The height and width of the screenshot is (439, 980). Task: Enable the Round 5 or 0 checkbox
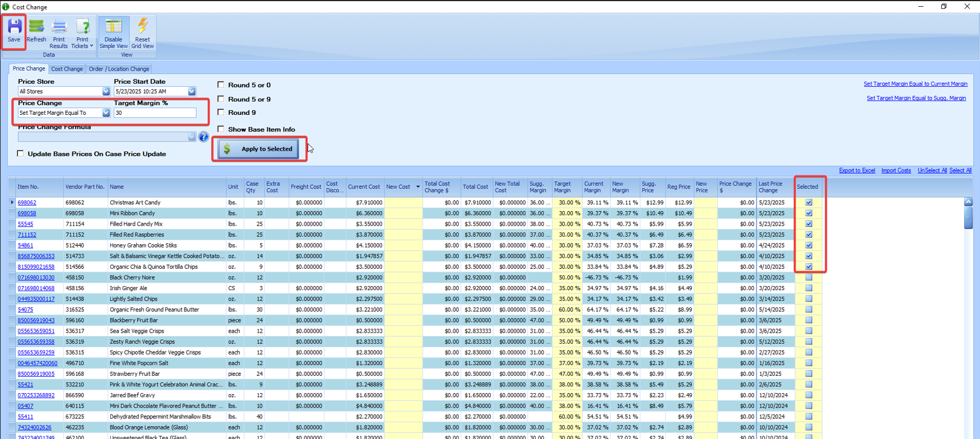pos(221,85)
